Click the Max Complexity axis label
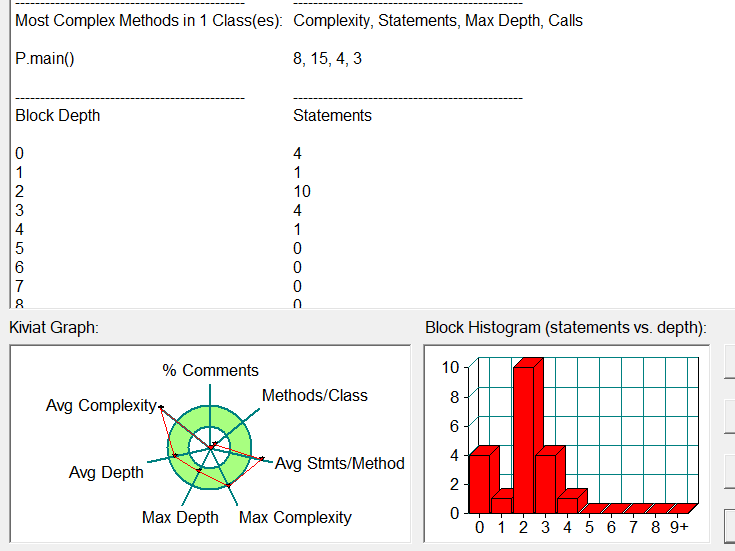Viewport: 735px width, 551px height. tap(295, 517)
